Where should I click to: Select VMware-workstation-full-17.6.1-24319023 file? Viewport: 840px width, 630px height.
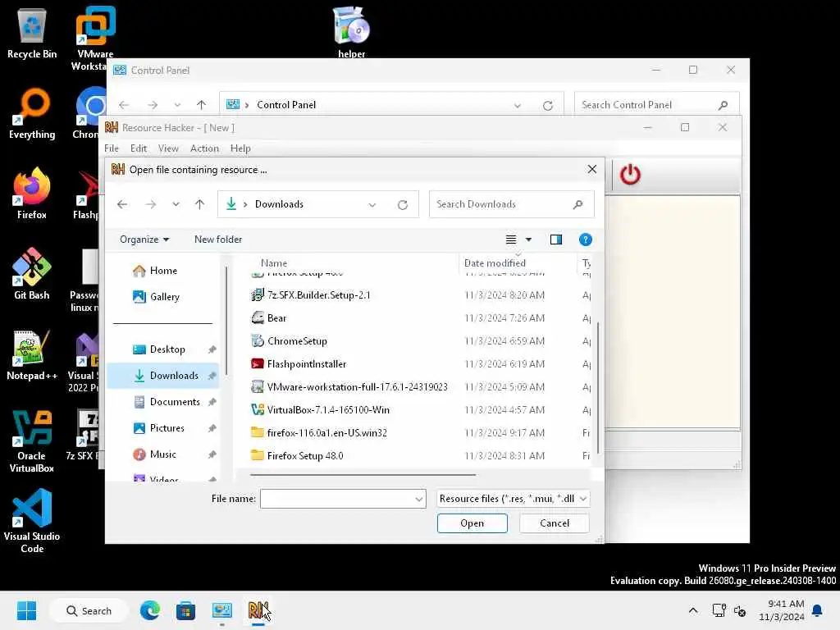pyautogui.click(x=349, y=387)
